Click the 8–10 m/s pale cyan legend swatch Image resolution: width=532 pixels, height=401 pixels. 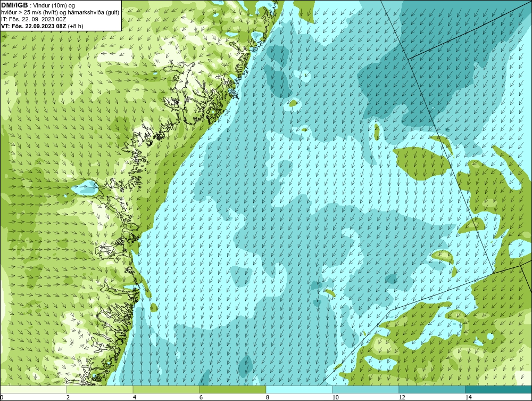(299, 389)
